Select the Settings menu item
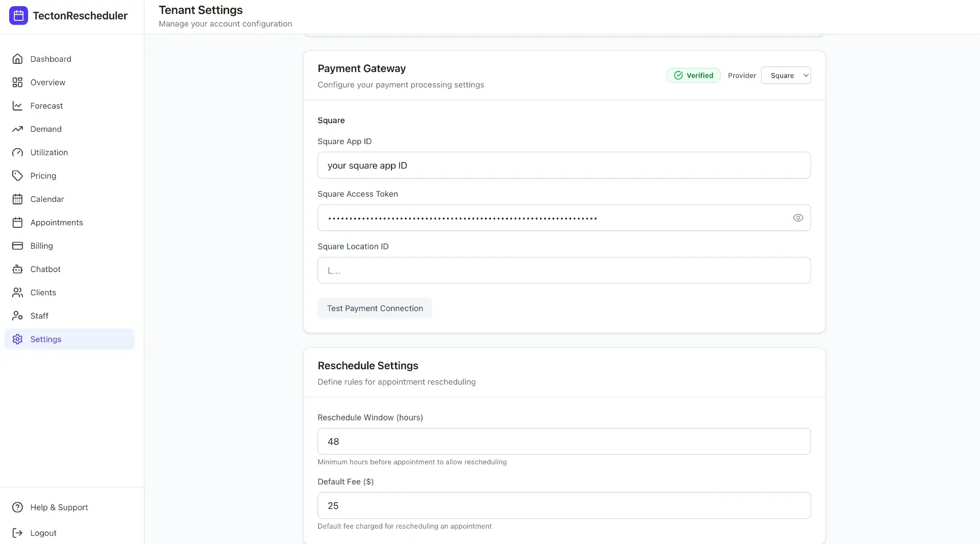This screenshot has height=544, width=980. pyautogui.click(x=69, y=339)
